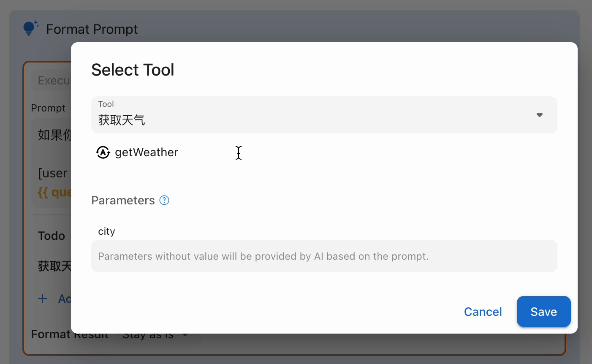
Task: Click the plus icon in the Todo section
Action: (x=43, y=299)
